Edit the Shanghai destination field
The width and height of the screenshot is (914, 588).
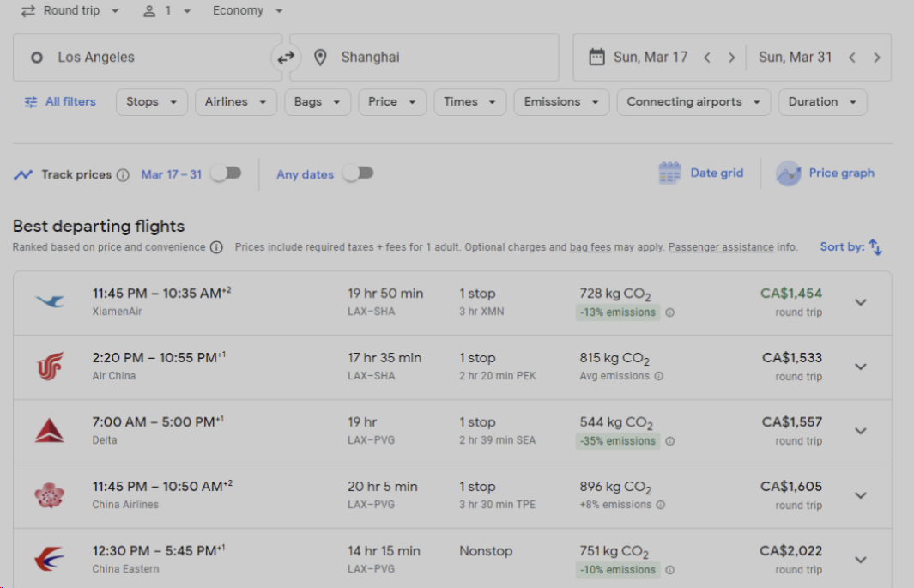tap(424, 58)
